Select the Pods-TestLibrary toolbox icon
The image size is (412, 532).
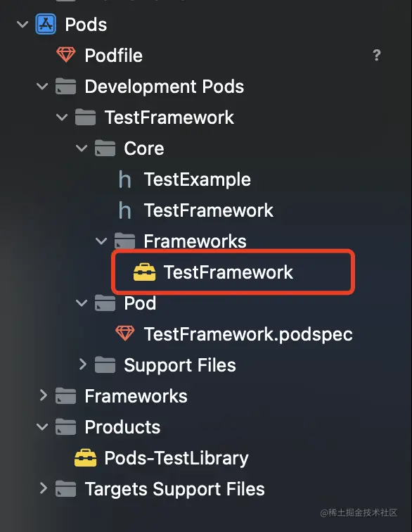click(x=86, y=457)
